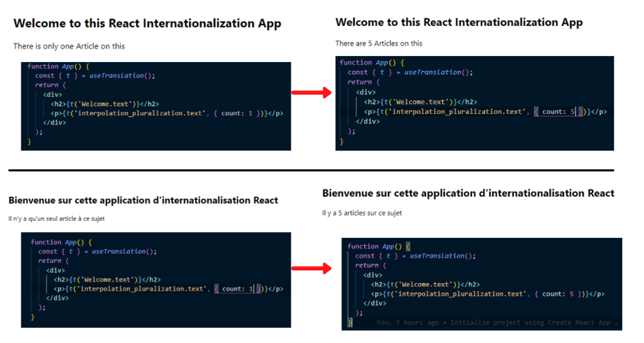Click 'count: 5' in the code with the git blame line
This screenshot has width=644, height=343.
point(559,293)
